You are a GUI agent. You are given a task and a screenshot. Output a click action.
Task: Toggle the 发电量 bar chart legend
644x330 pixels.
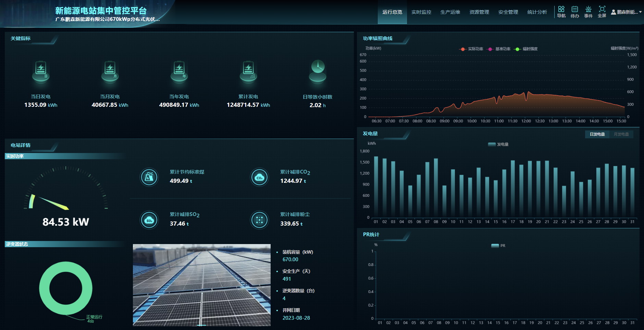click(x=498, y=144)
